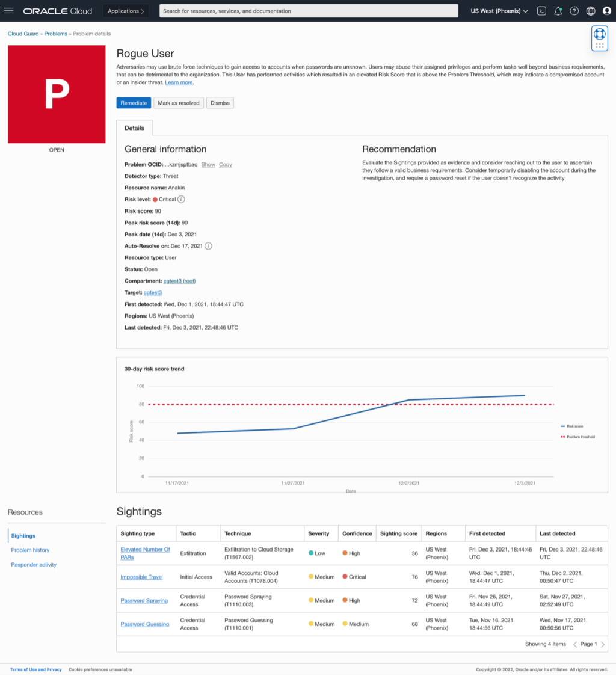This screenshot has height=676, width=616.
Task: Open the user profile avatar
Action: pyautogui.click(x=606, y=10)
